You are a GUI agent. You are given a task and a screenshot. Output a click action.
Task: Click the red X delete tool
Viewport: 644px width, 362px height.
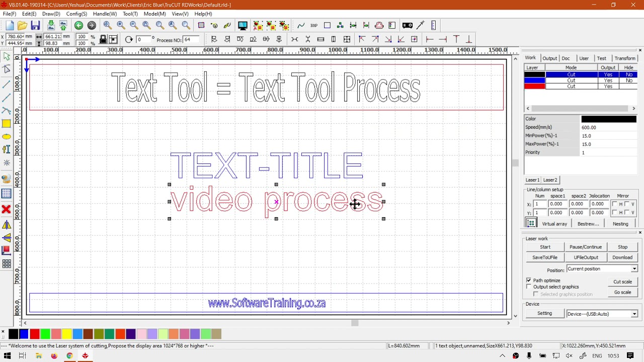tap(7, 209)
